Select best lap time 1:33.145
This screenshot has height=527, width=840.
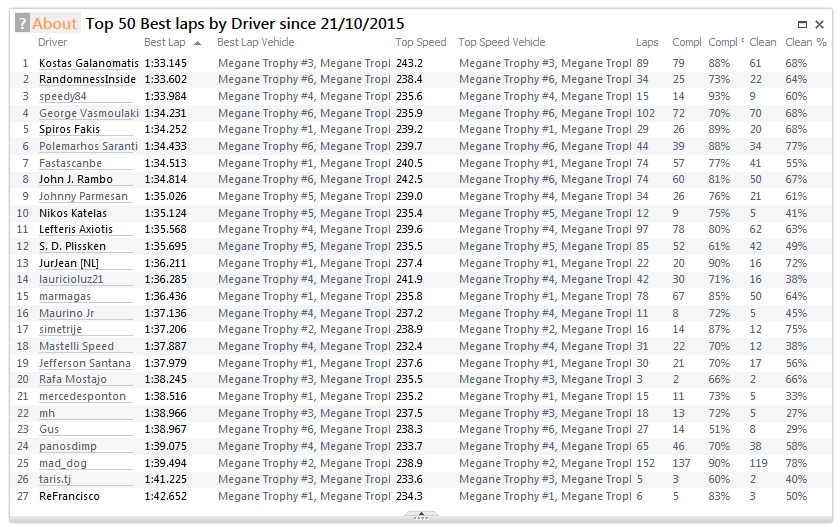[x=166, y=63]
